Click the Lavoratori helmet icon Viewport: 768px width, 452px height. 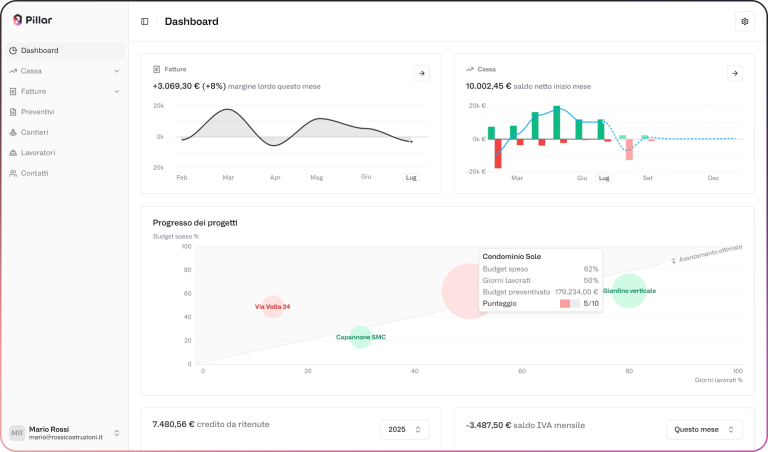pyautogui.click(x=13, y=153)
